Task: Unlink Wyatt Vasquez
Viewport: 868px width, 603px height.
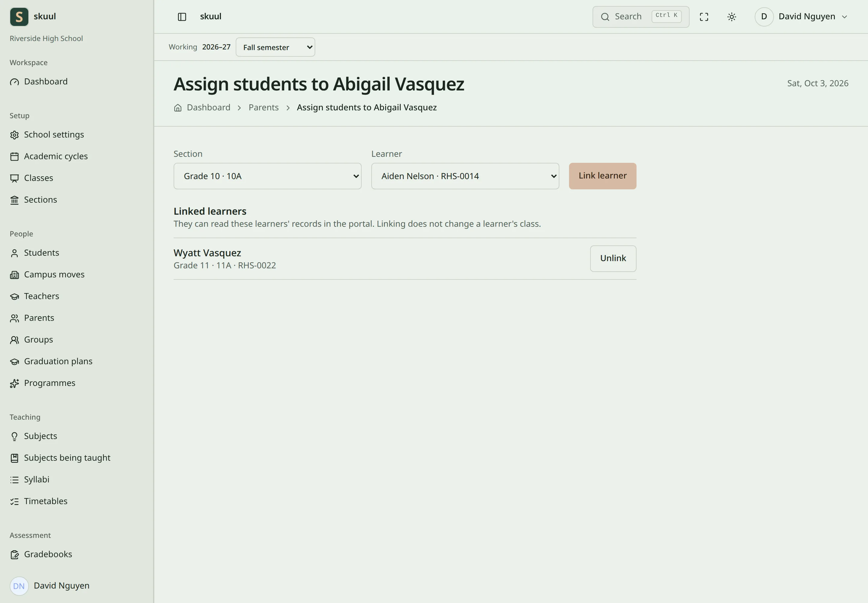Action: point(613,259)
